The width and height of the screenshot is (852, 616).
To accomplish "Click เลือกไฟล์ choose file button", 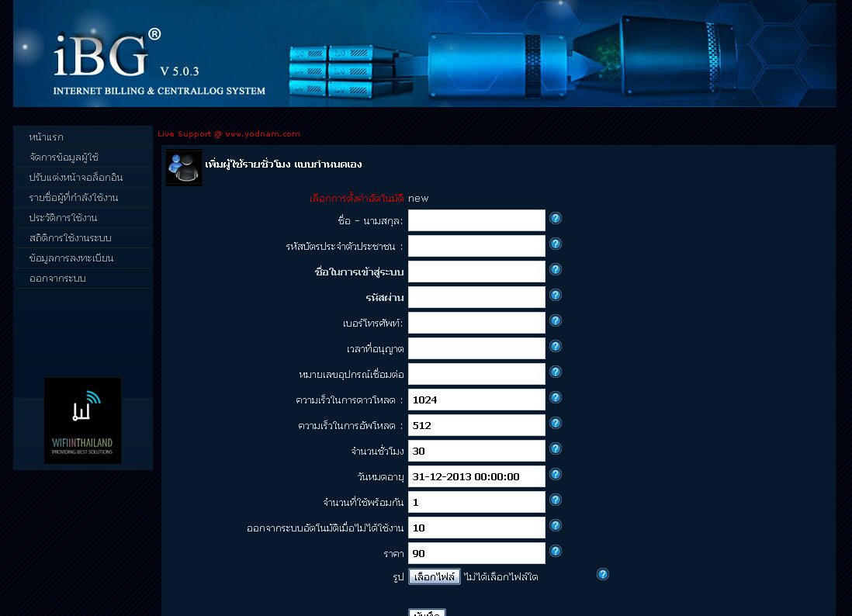I will point(435,576).
